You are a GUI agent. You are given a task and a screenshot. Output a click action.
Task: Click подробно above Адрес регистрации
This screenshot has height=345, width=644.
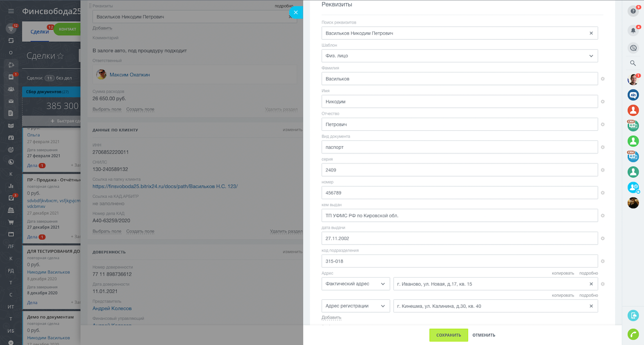point(588,295)
